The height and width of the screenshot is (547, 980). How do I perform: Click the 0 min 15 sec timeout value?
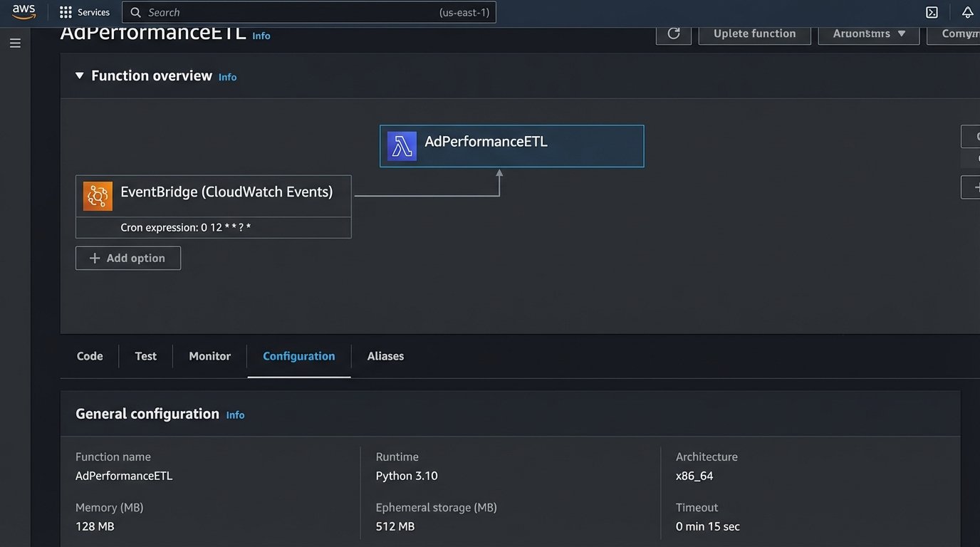pos(708,526)
